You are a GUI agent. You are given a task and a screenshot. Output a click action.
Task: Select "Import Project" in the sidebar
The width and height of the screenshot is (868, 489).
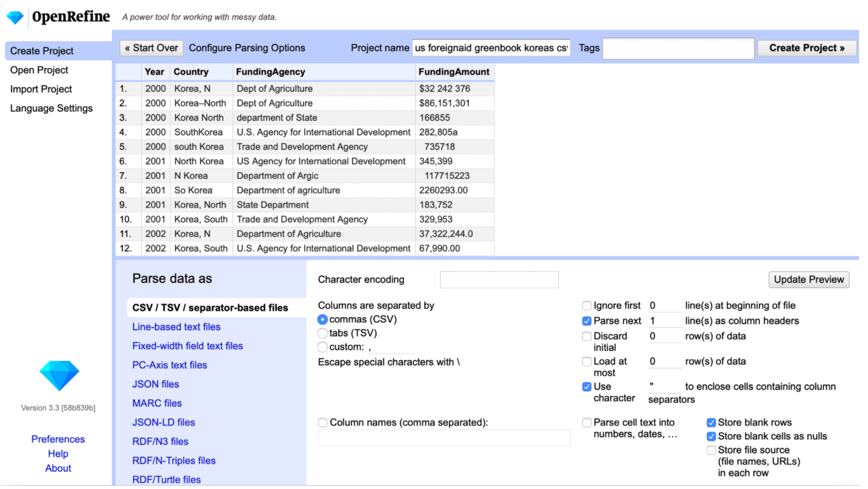pos(41,89)
